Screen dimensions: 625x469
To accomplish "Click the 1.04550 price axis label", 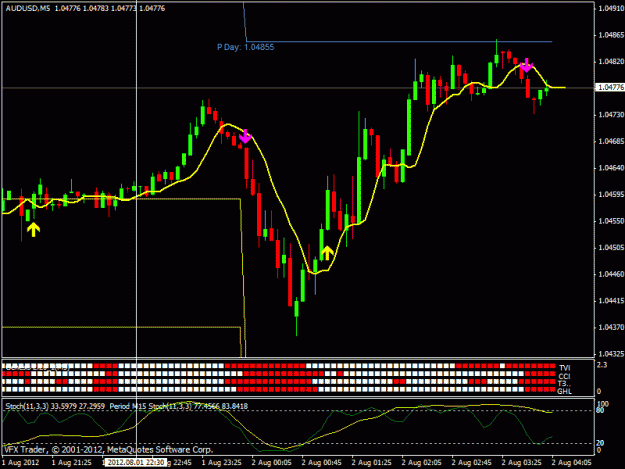I will click(x=611, y=221).
